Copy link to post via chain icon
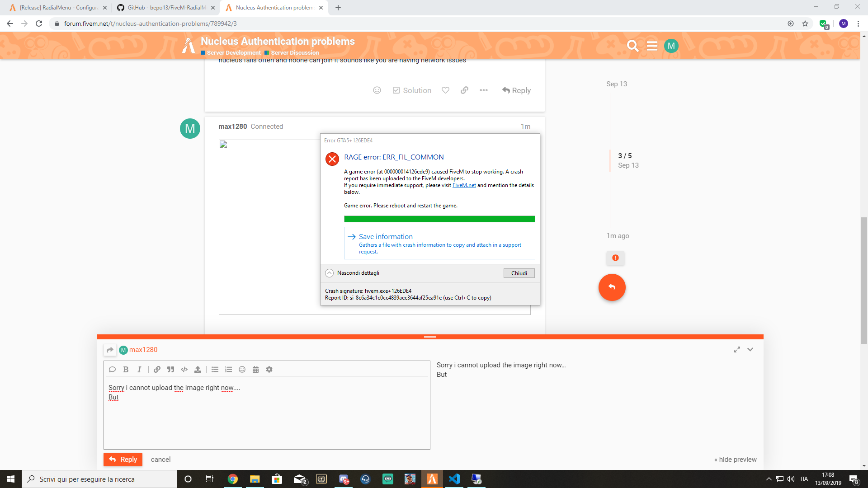868x488 pixels. tap(464, 90)
